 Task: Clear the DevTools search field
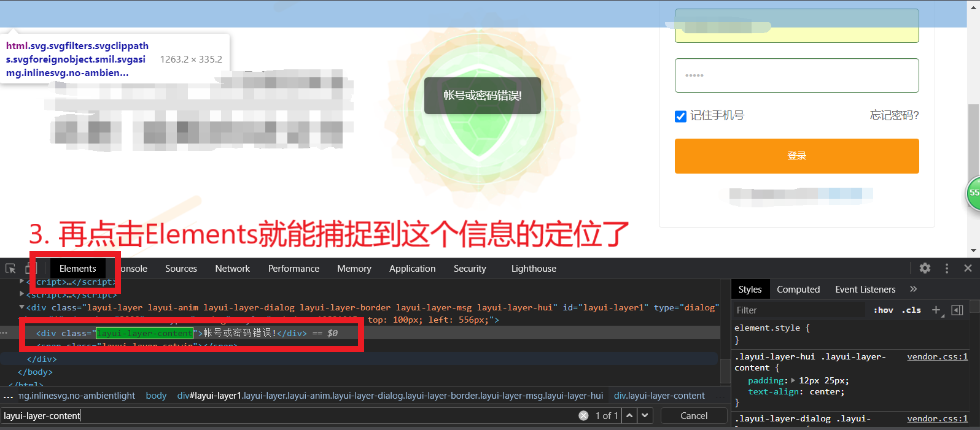pyautogui.click(x=583, y=416)
